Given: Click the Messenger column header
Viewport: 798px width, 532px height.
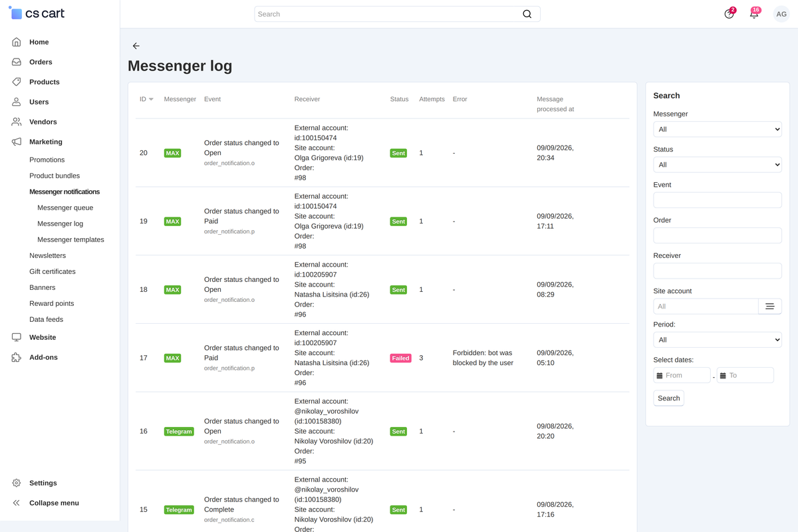Looking at the screenshot, I should click(x=180, y=99).
